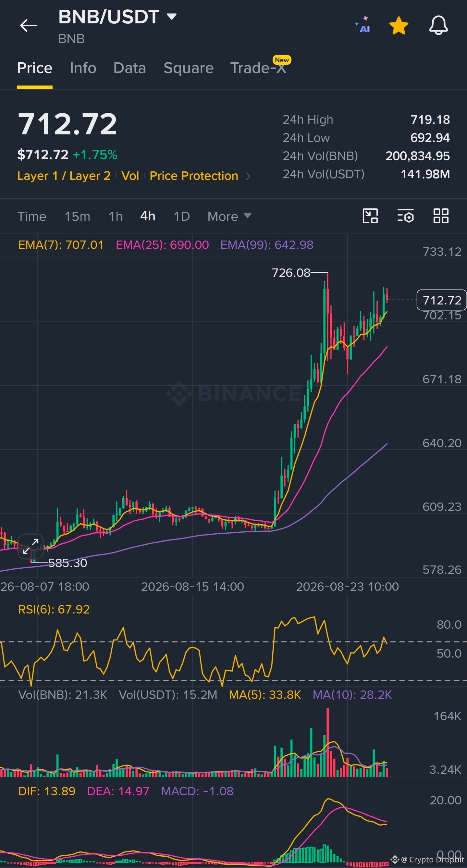This screenshot has height=868, width=467.
Task: Tap the 2026-08-15 14:00 date label
Action: pyautogui.click(x=192, y=587)
